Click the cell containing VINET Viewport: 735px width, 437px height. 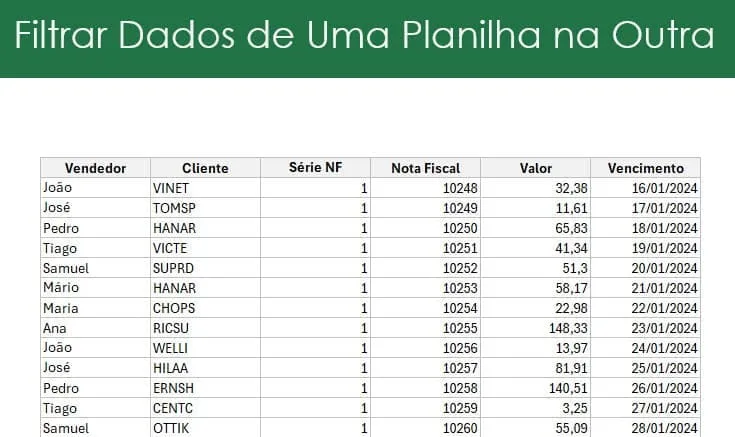pyautogui.click(x=205, y=188)
